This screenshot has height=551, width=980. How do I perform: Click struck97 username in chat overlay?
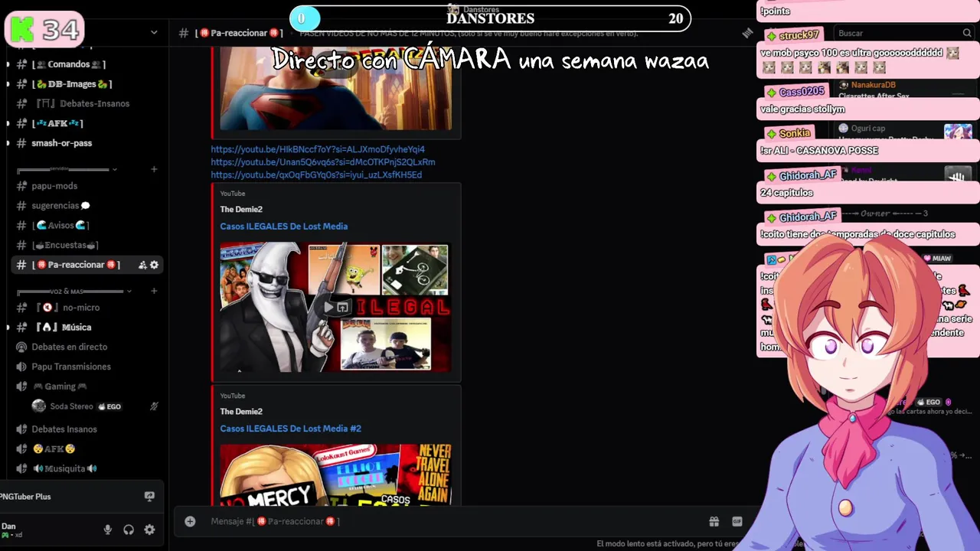[799, 35]
